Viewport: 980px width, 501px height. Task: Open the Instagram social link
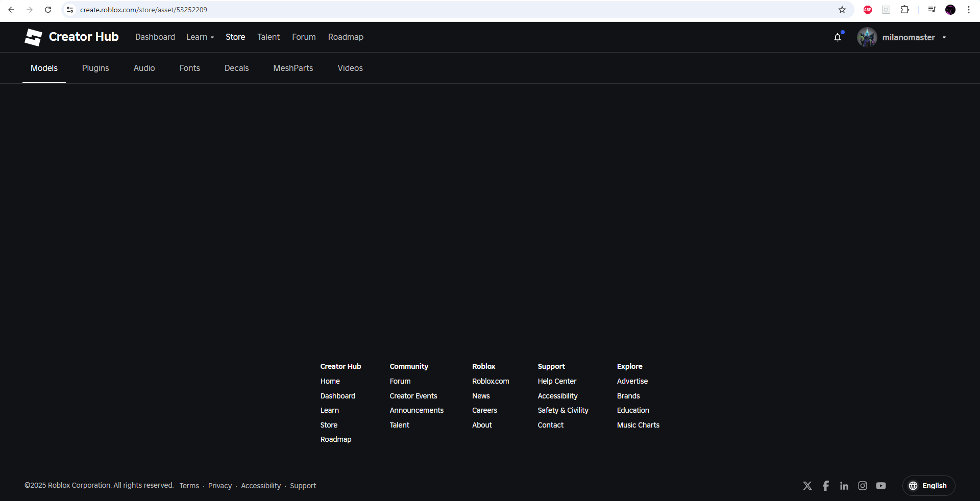tap(863, 486)
